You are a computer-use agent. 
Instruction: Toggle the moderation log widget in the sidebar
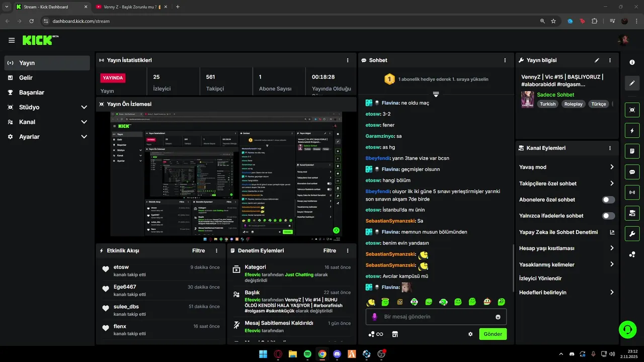click(632, 151)
